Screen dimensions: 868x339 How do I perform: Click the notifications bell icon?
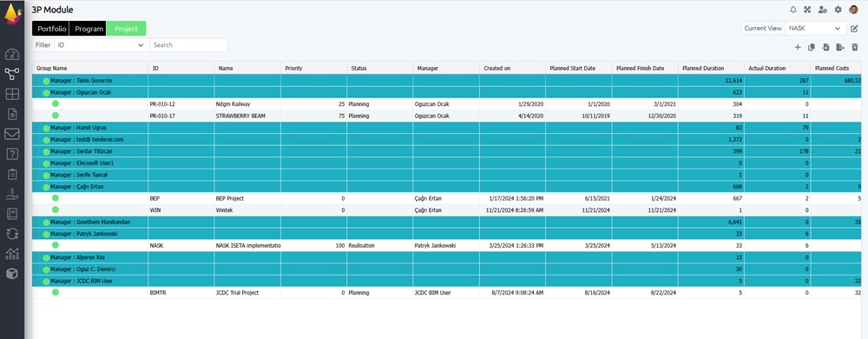click(x=793, y=10)
